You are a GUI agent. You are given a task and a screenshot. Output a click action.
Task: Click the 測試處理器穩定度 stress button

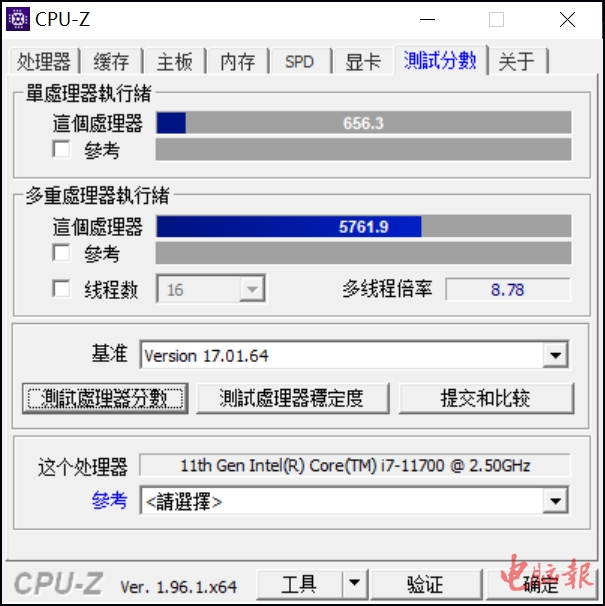click(x=293, y=398)
